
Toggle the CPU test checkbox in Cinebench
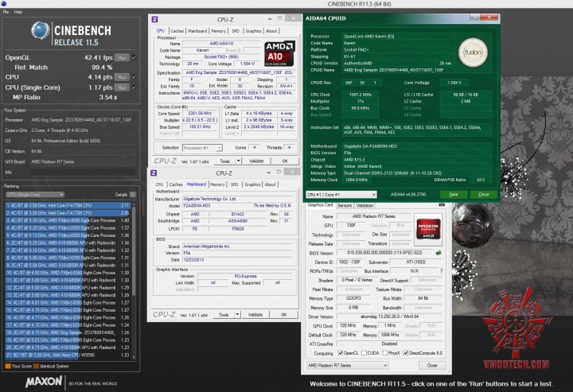pos(134,77)
